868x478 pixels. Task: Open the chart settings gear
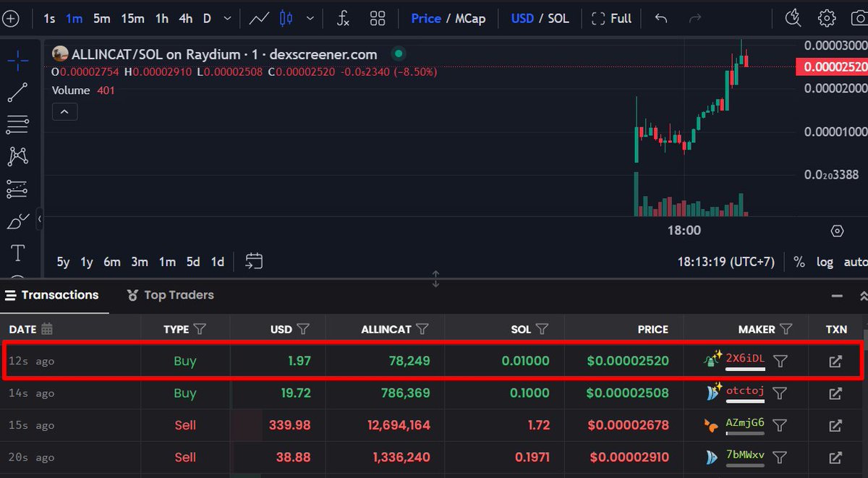(x=827, y=19)
